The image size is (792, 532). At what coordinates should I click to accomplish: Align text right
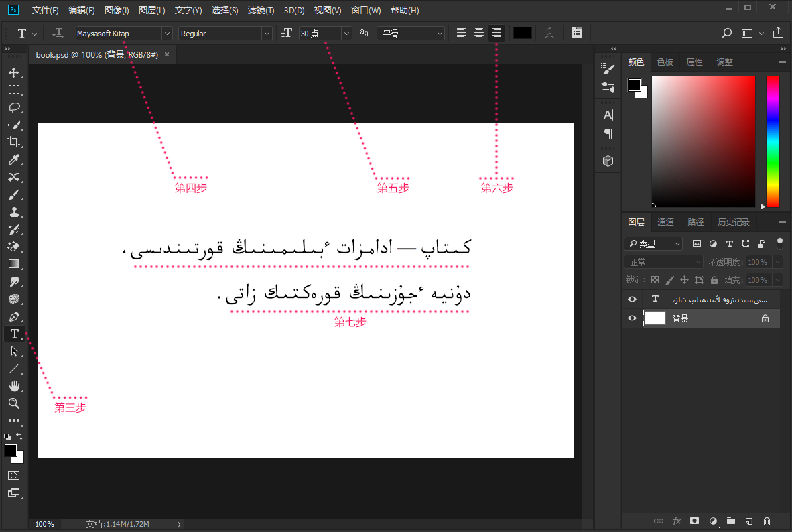[497, 33]
